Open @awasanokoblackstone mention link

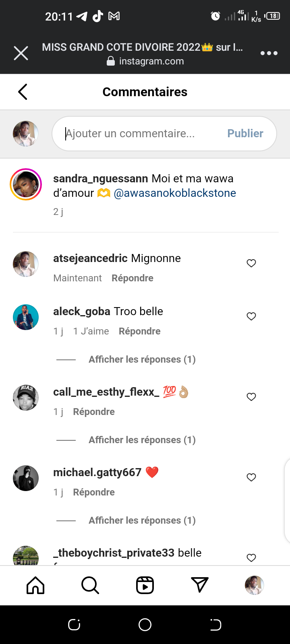175,193
